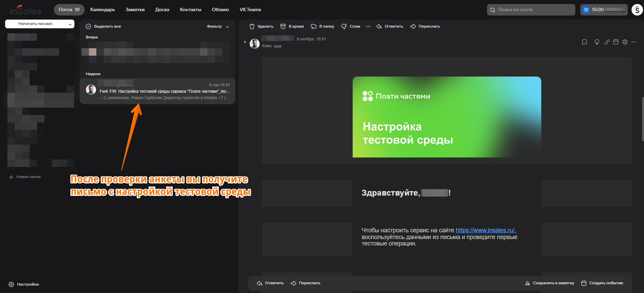Click the bookmark flag icon in the message header

[584, 42]
